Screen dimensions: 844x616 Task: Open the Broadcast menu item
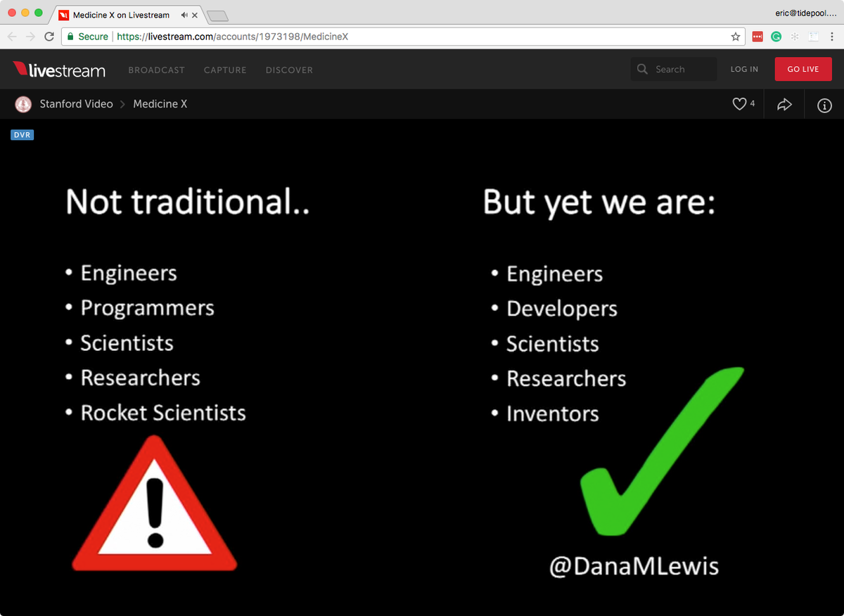click(156, 70)
